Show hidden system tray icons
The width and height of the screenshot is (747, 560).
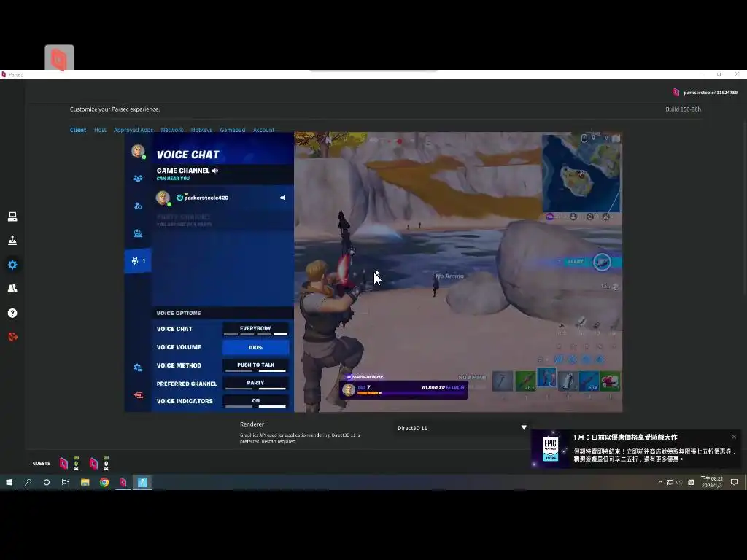(x=660, y=483)
